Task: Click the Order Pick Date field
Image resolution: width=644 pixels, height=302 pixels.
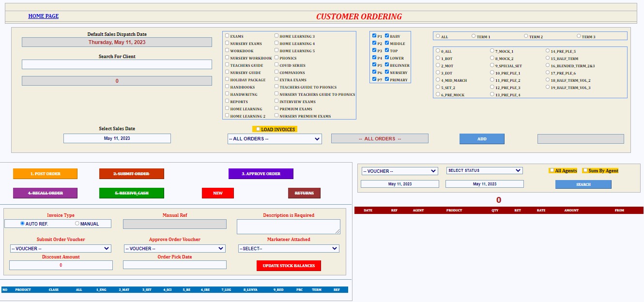Action: point(175,265)
